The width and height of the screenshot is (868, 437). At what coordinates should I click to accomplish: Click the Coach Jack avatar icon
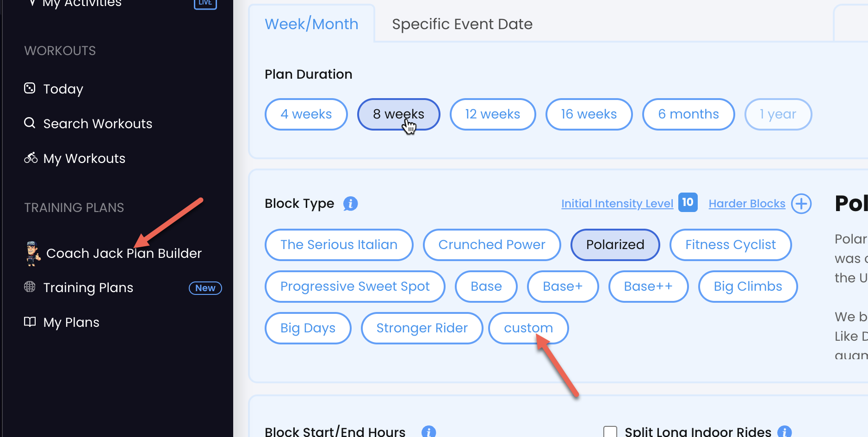pyautogui.click(x=32, y=253)
